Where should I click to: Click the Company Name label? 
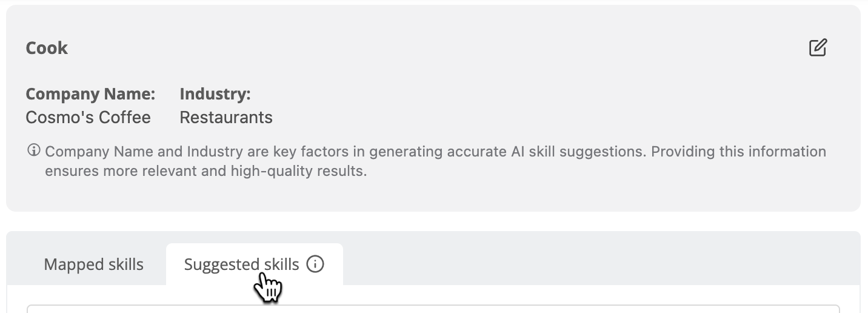pyautogui.click(x=90, y=94)
